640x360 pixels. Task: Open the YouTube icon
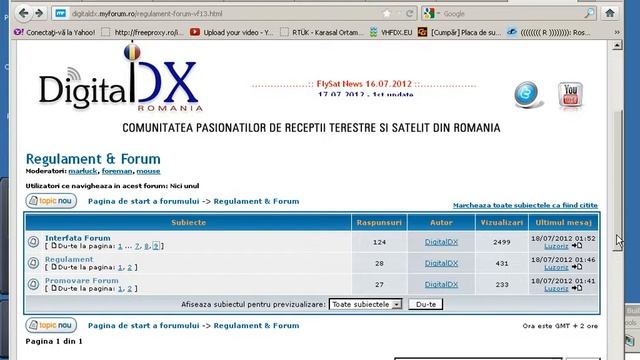pyautogui.click(x=570, y=96)
